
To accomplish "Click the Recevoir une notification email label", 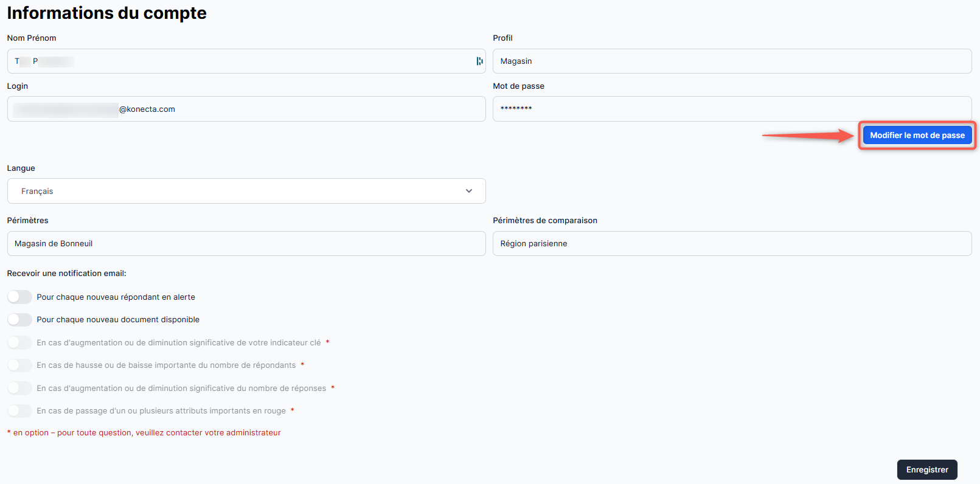I will [x=67, y=274].
